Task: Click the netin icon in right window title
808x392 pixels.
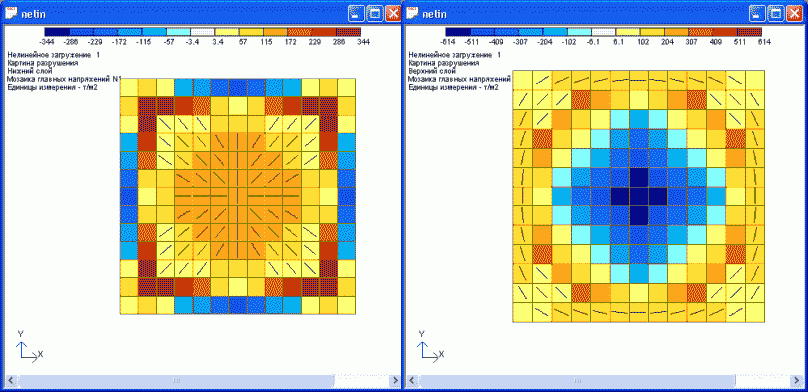Action: 412,14
